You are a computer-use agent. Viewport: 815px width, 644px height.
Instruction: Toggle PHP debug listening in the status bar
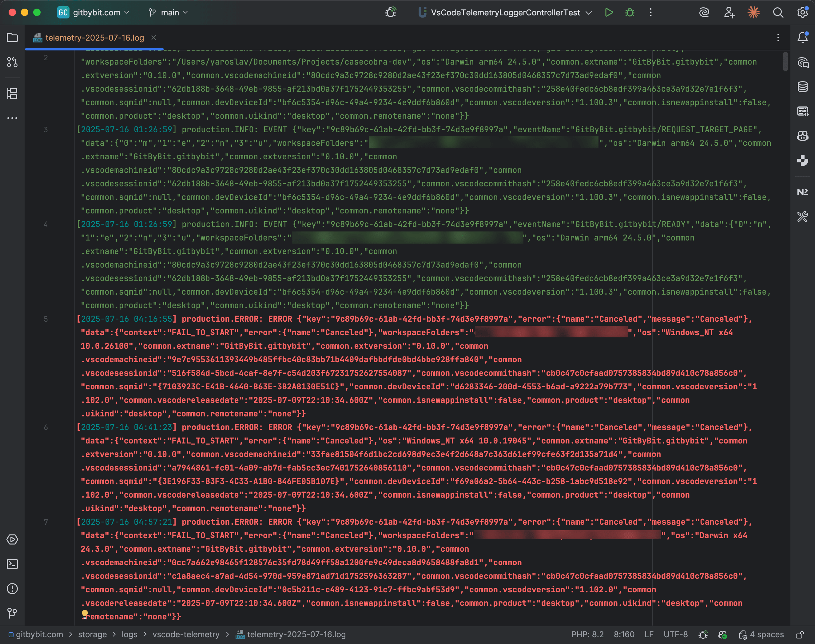click(703, 634)
